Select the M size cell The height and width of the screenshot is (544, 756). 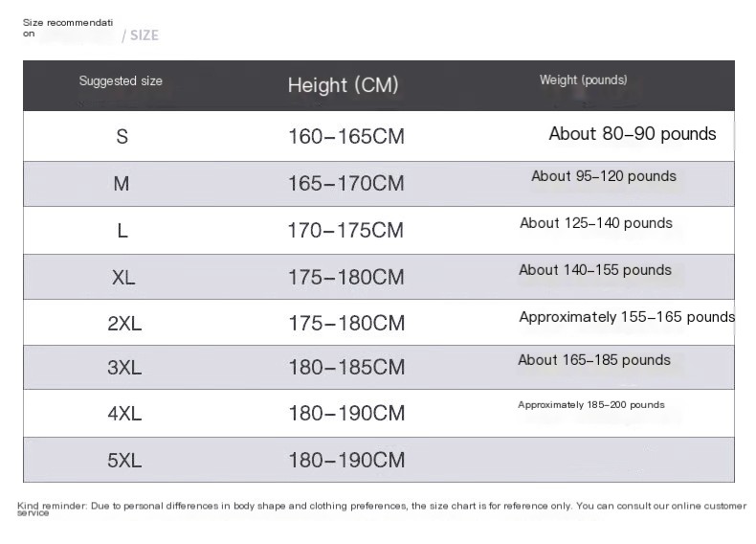pyautogui.click(x=122, y=184)
